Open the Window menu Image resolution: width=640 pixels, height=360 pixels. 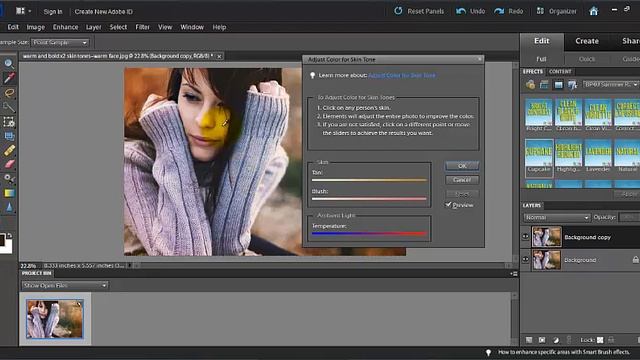pyautogui.click(x=192, y=27)
